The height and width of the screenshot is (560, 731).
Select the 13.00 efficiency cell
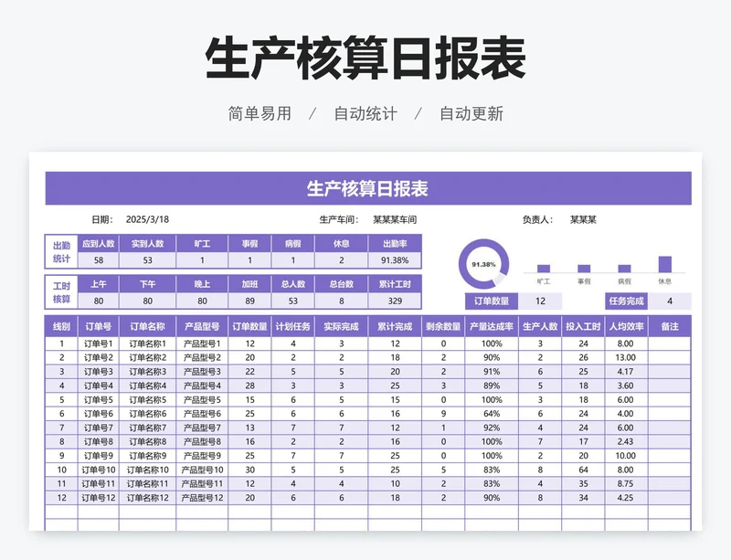point(626,357)
